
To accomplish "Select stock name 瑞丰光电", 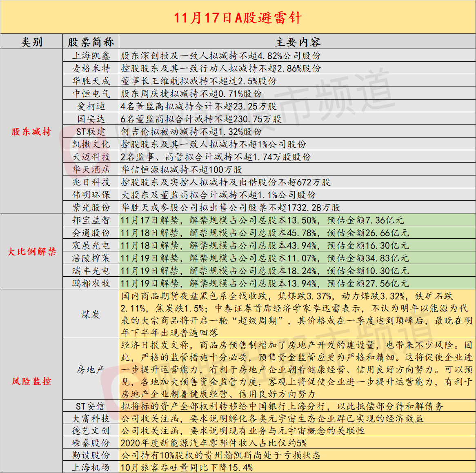I will click(91, 271).
